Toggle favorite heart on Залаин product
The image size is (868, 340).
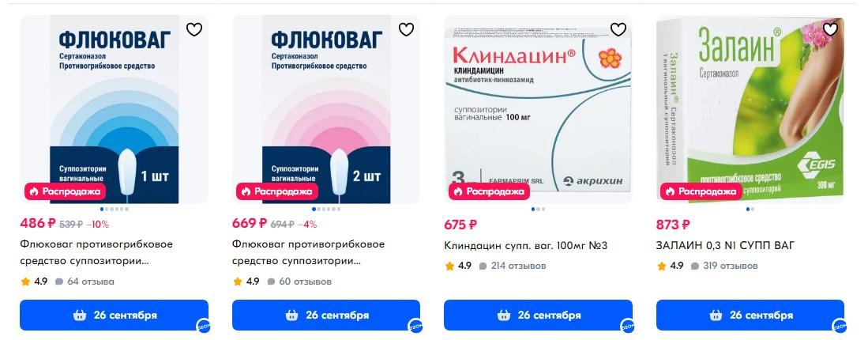[830, 29]
